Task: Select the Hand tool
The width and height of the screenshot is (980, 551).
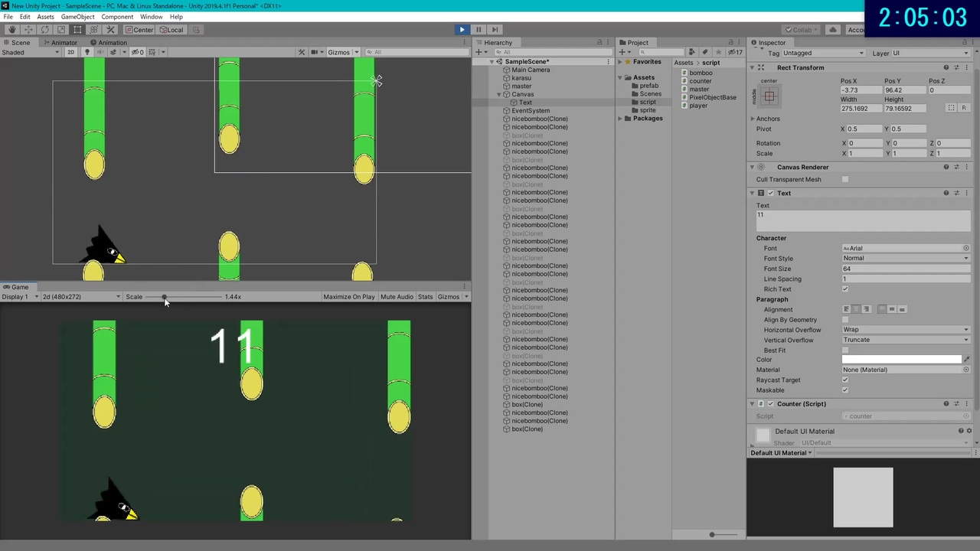Action: click(x=11, y=30)
